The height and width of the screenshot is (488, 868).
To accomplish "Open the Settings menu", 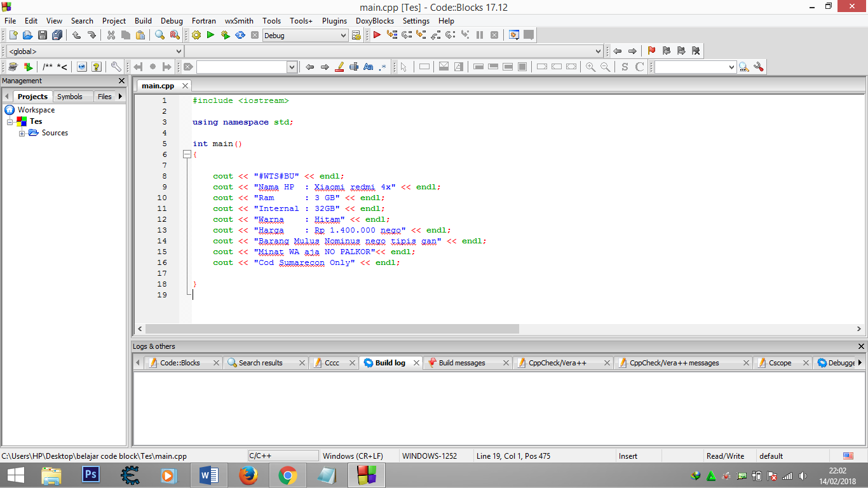I will tap(416, 21).
